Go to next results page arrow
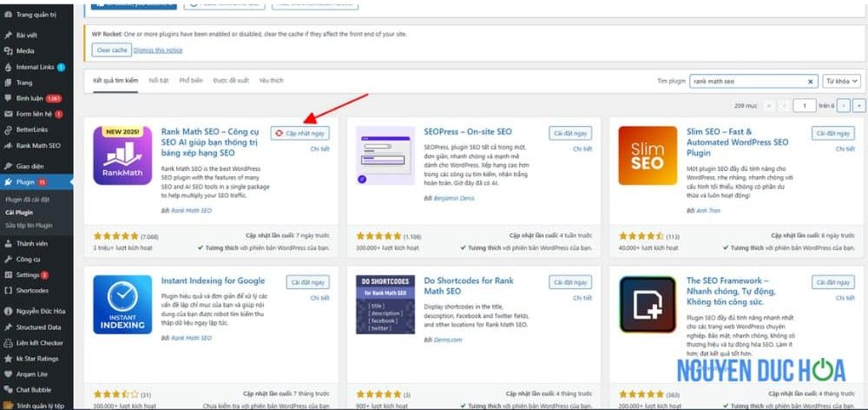 point(844,105)
